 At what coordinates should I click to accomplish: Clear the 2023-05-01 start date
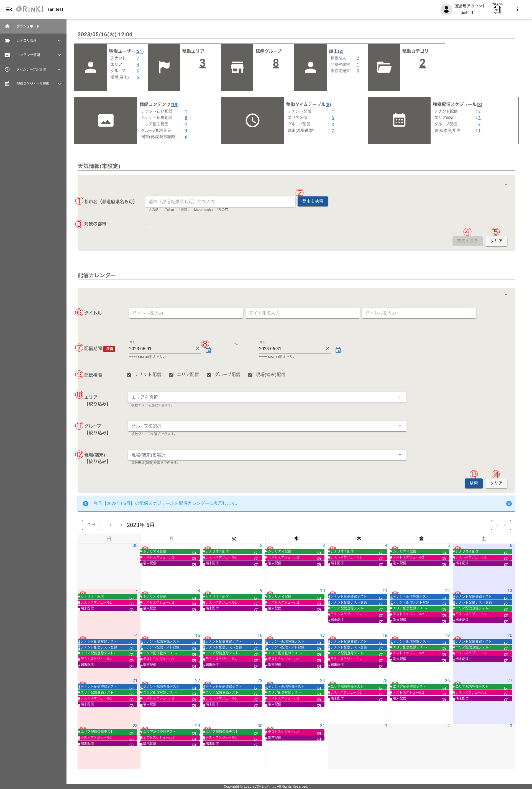(197, 349)
